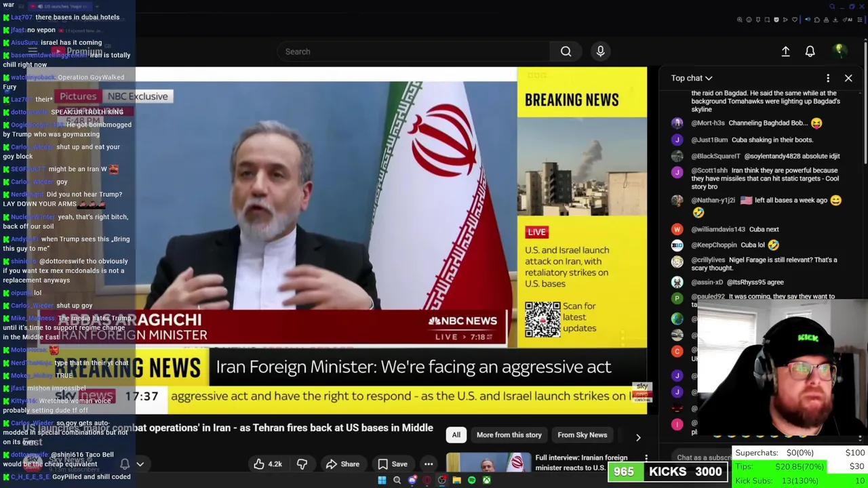Click the pin icon in browser toolbar
Image resolution: width=868 pixels, height=488 pixels.
pyautogui.click(x=758, y=20)
